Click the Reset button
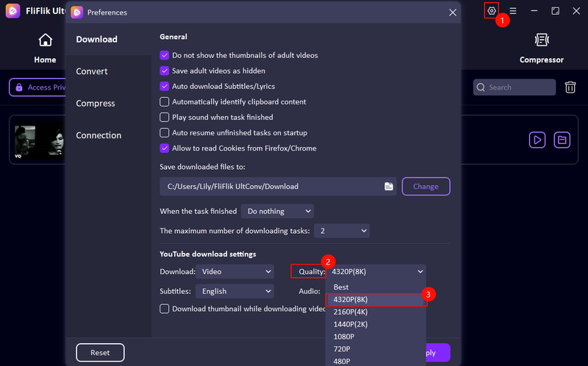Image resolution: width=588 pixels, height=366 pixels. click(x=100, y=353)
